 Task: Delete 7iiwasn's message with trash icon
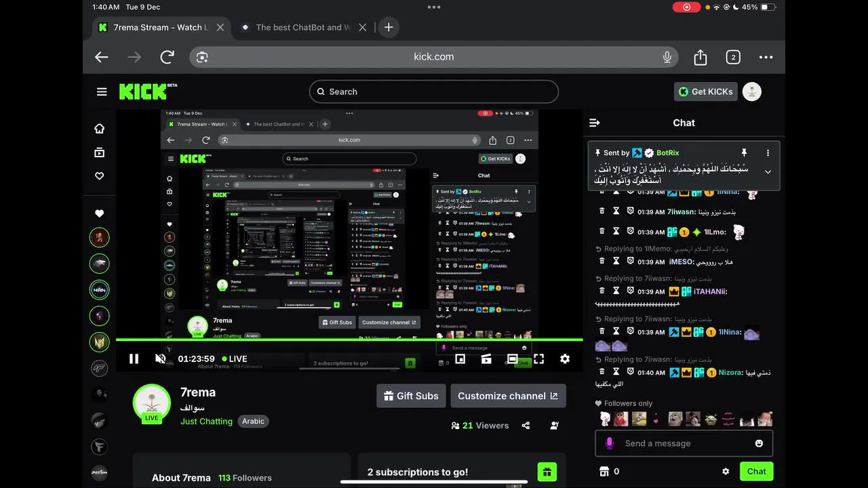(x=601, y=211)
